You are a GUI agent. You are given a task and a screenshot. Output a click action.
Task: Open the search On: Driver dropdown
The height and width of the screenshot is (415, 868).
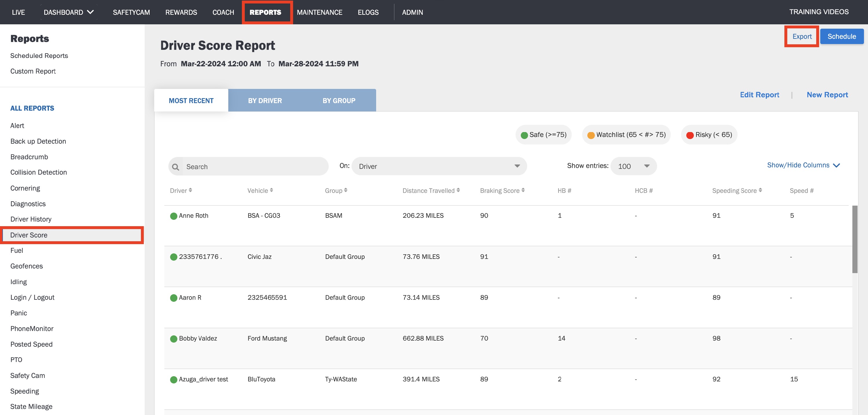[439, 166]
